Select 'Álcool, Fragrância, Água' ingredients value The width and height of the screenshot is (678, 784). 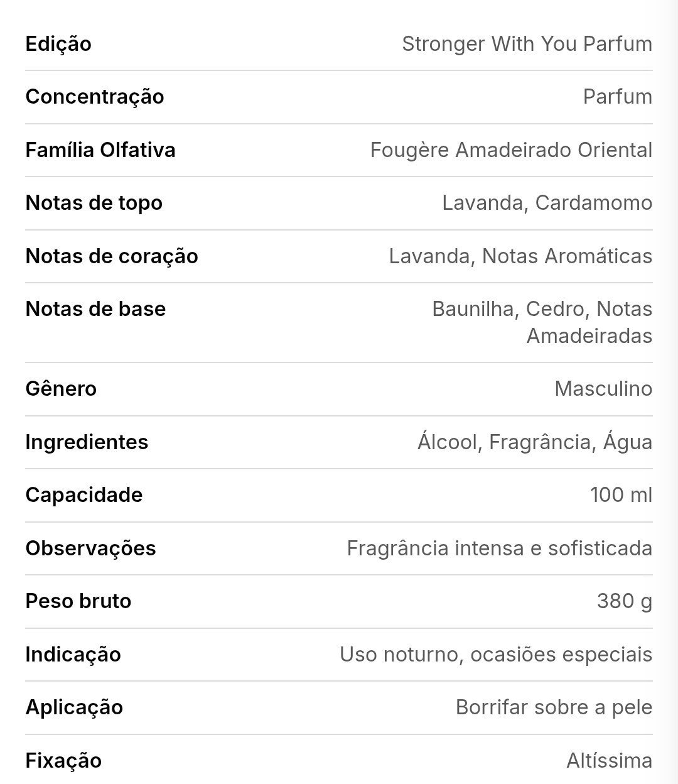coord(535,442)
